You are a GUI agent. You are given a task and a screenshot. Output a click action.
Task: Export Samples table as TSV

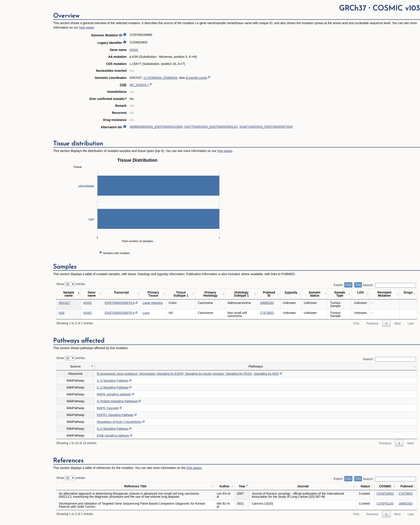tap(358, 285)
